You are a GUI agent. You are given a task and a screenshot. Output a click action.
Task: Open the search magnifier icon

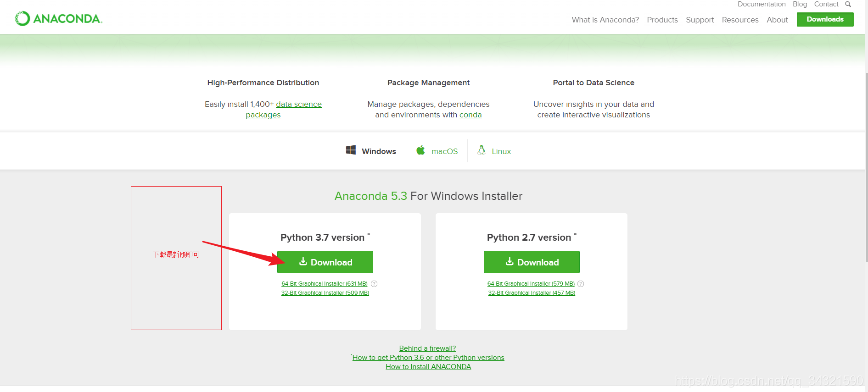point(848,4)
